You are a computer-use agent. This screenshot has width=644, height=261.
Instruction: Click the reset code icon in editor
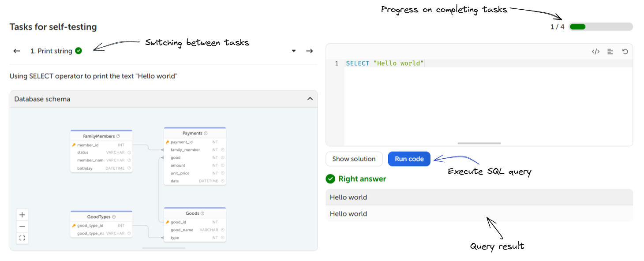(625, 52)
